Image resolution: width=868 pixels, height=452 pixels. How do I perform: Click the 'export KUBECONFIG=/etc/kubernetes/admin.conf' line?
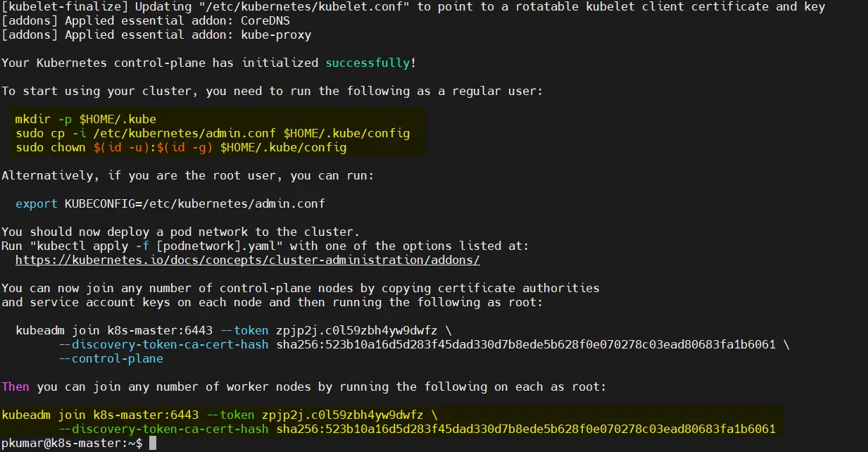click(170, 203)
